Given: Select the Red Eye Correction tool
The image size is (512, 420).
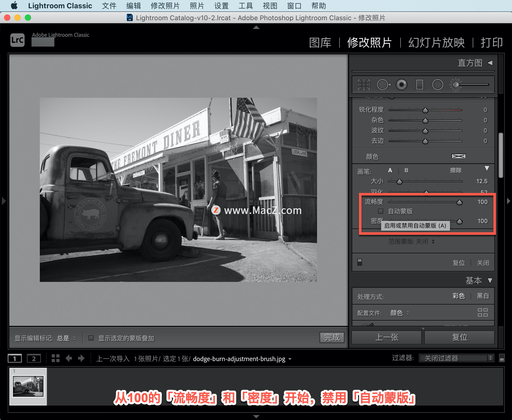Looking at the screenshot, I should point(402,85).
